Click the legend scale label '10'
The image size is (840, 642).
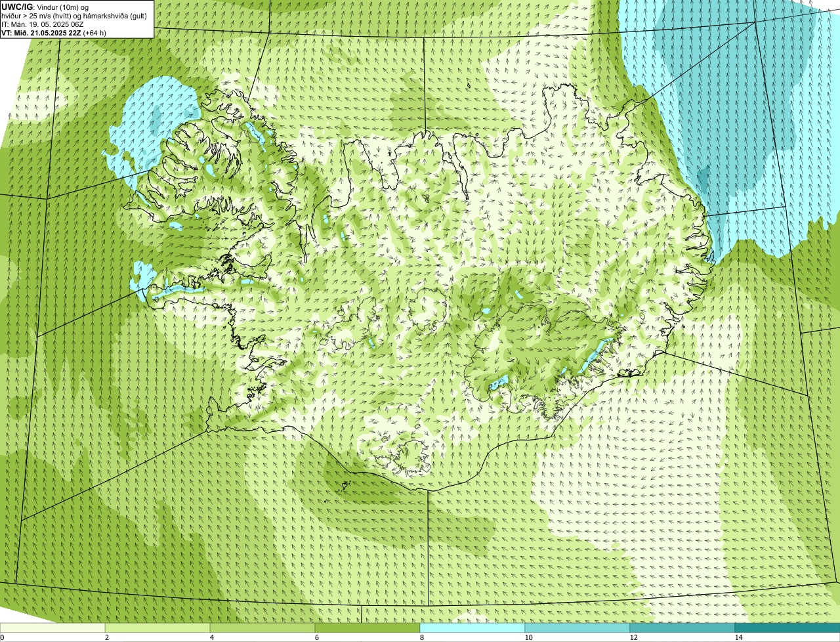tap(528, 637)
